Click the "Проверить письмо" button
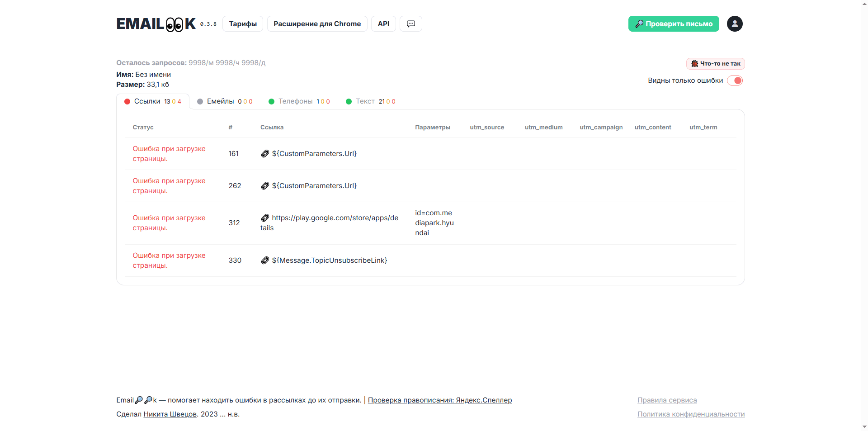The image size is (868, 431). click(x=674, y=24)
